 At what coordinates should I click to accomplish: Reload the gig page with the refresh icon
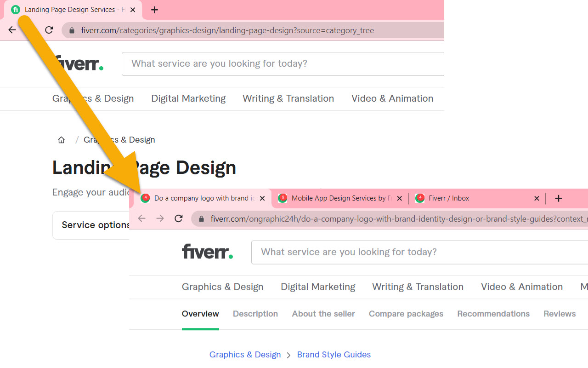[x=178, y=218]
